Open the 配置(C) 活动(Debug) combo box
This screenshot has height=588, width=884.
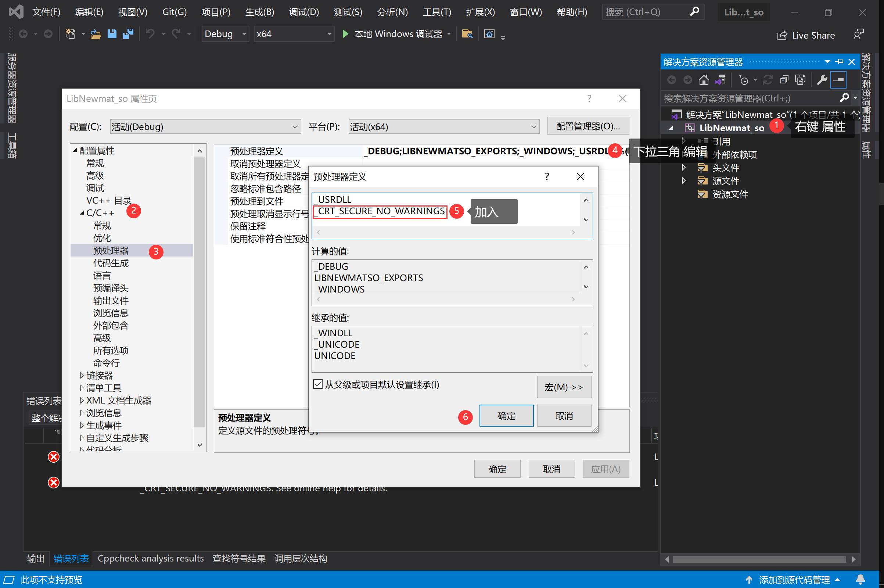[x=205, y=127]
